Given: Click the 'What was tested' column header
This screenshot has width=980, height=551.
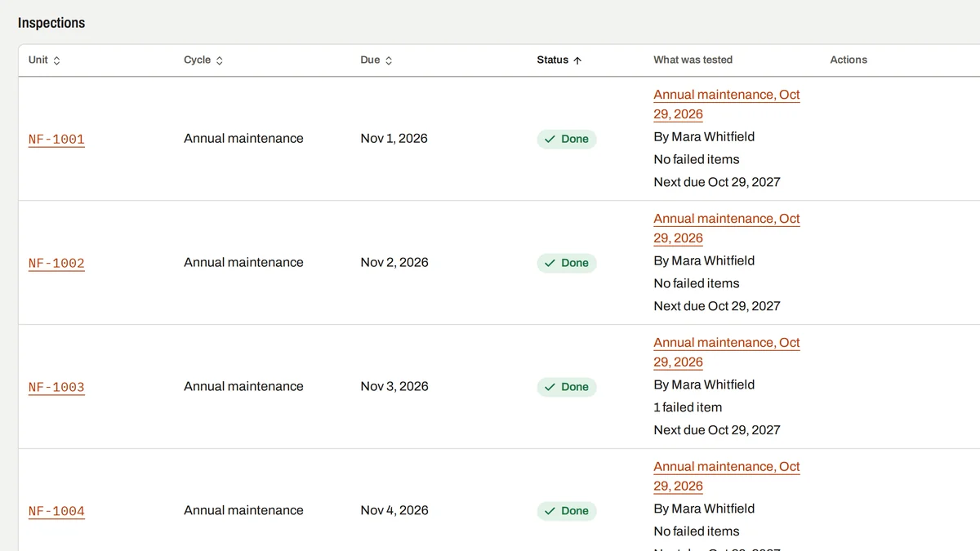Looking at the screenshot, I should tap(693, 60).
